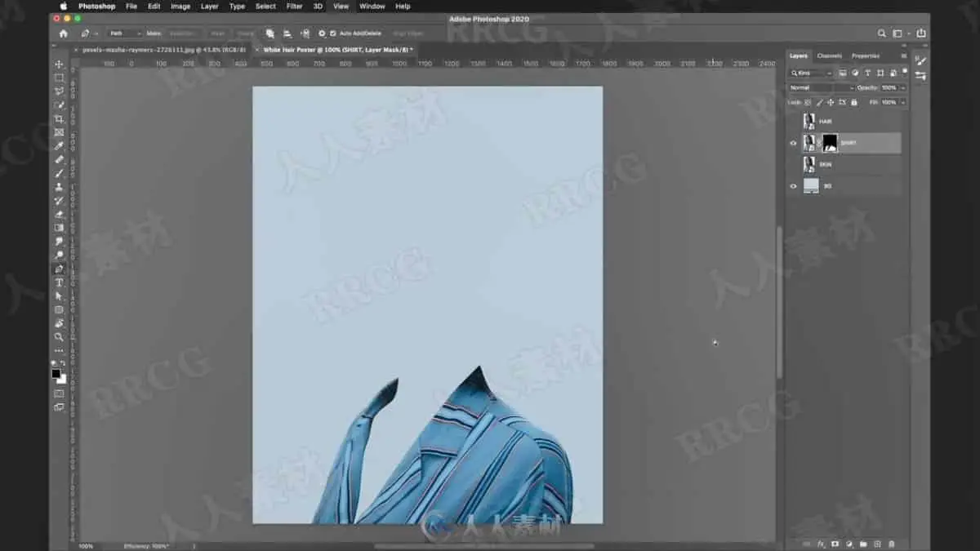The image size is (980, 551).
Task: Select the Zoom tool
Action: pos(59,336)
